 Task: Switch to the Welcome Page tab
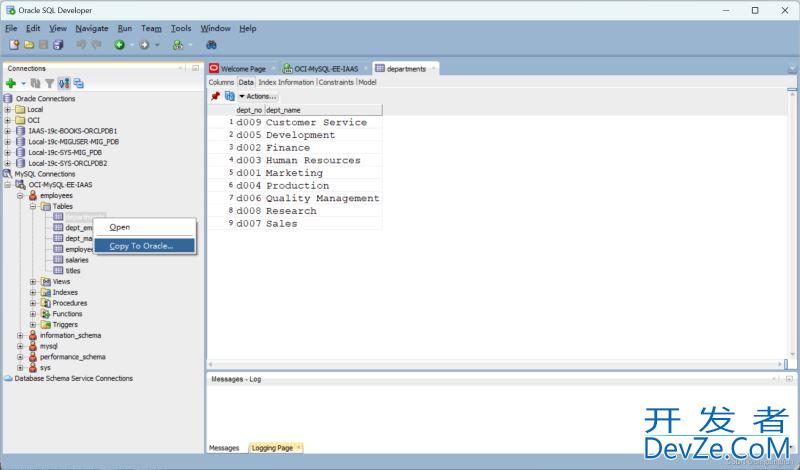click(243, 68)
